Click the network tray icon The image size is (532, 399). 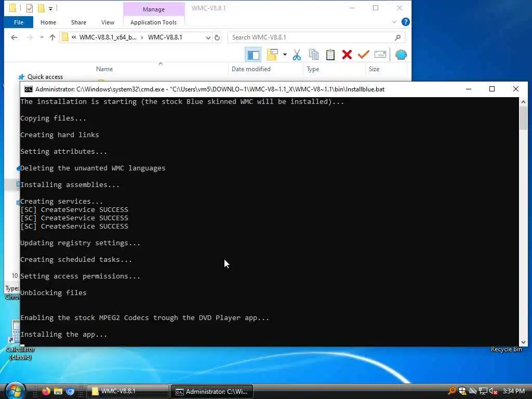[483, 391]
